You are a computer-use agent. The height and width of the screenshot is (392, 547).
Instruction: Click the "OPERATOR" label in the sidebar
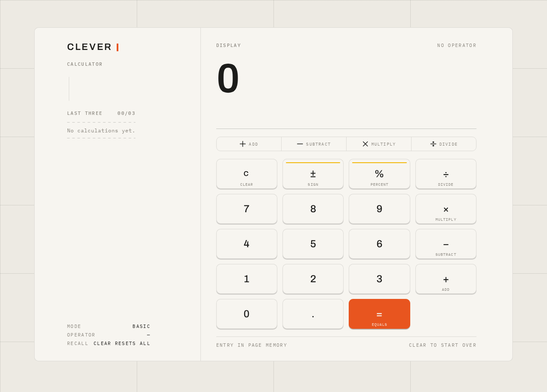(x=81, y=335)
